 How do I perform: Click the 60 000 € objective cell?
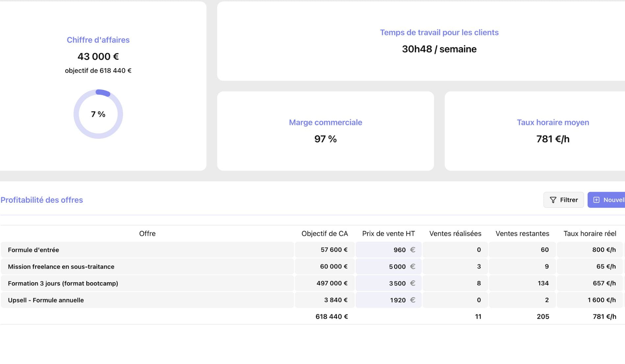325,266
